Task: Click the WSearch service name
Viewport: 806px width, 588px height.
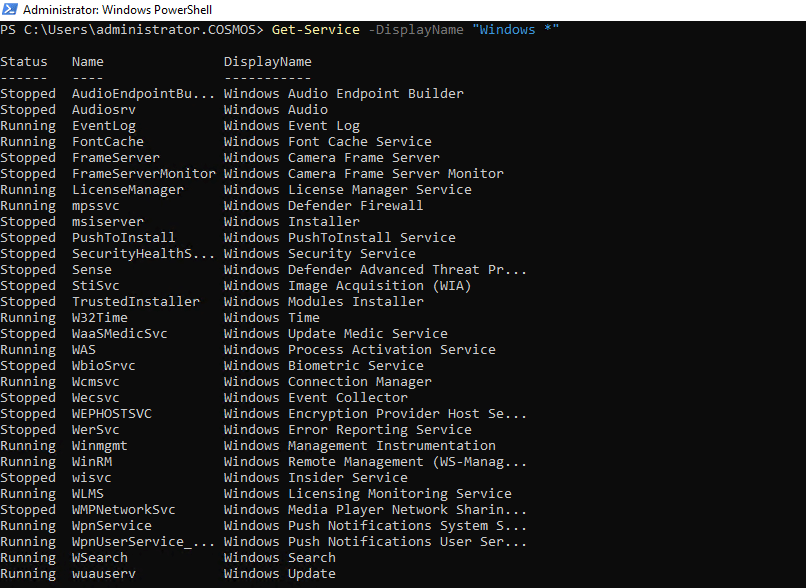Action: coord(99,557)
